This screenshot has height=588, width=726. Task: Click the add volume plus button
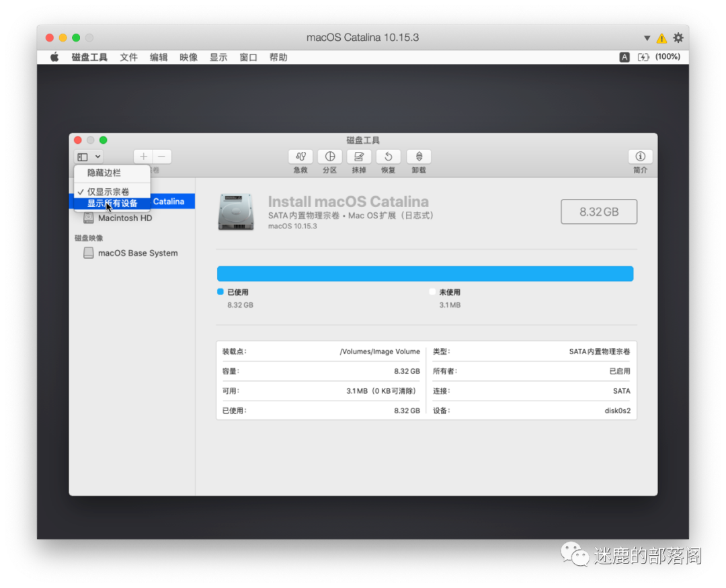tap(143, 157)
